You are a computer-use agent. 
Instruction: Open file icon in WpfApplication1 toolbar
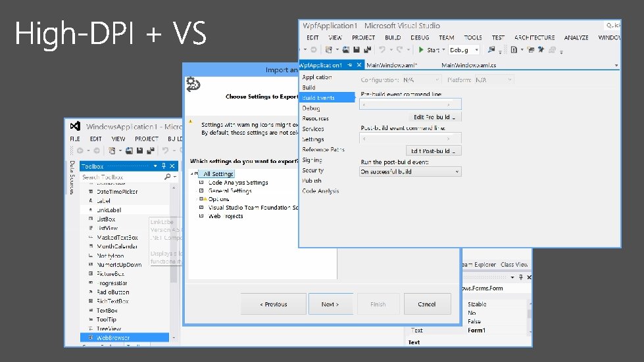click(x=346, y=50)
